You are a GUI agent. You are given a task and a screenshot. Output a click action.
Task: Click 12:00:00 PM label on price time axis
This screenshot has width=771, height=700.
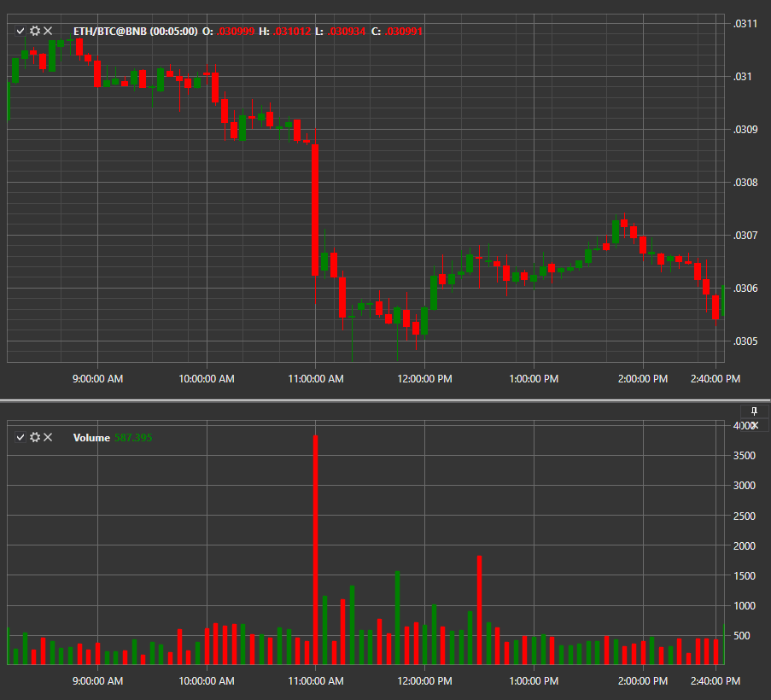[425, 379]
